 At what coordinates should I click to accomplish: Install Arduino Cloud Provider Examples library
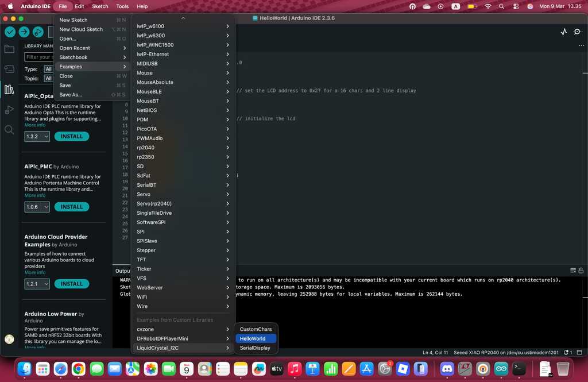tap(72, 284)
